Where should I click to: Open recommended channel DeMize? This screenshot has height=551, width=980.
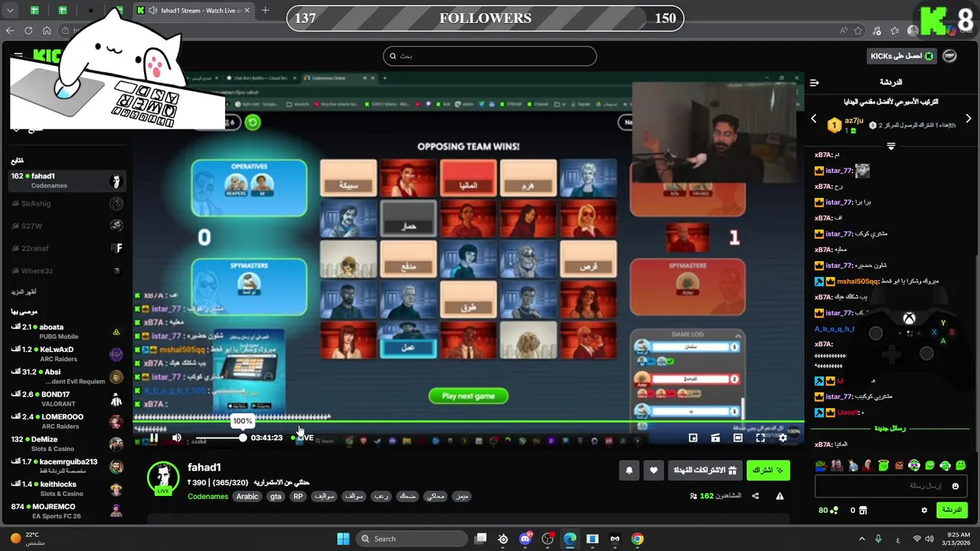[x=67, y=444]
